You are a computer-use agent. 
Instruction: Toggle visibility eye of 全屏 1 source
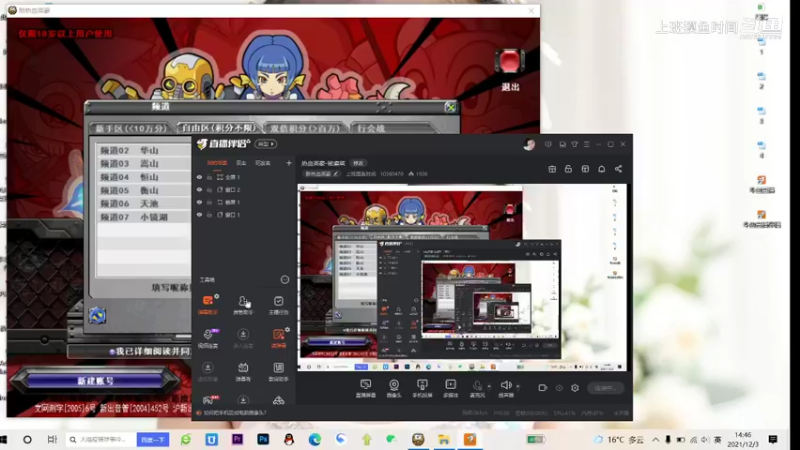[x=199, y=177]
